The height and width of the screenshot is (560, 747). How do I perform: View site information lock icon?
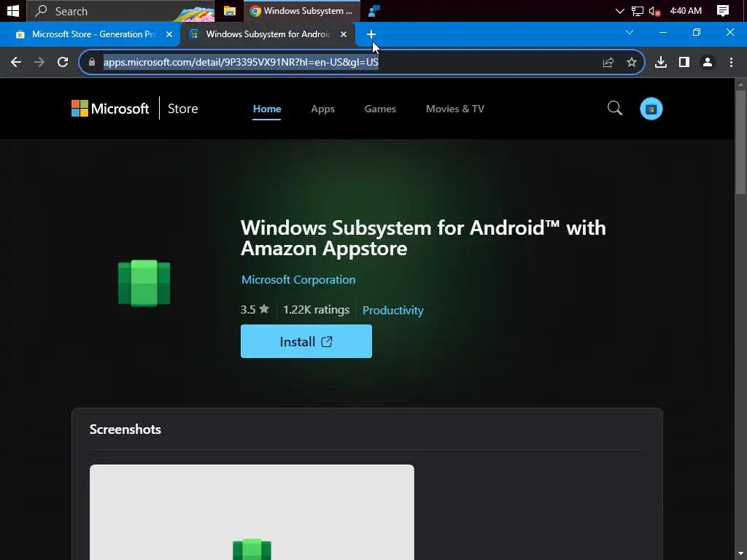pyautogui.click(x=92, y=63)
